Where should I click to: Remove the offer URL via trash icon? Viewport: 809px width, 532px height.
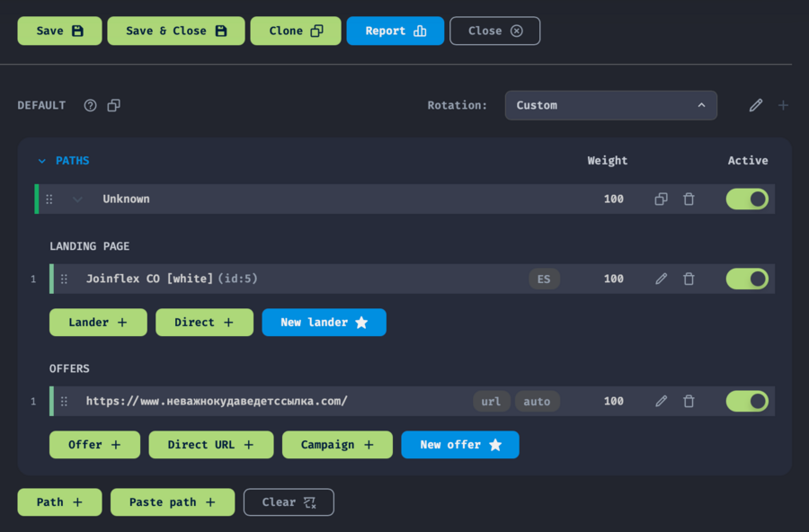click(689, 401)
